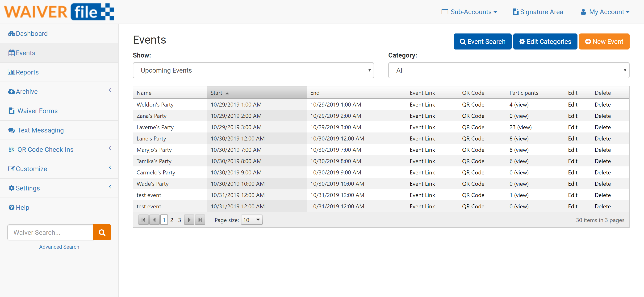Go to next page using arrow icon

pyautogui.click(x=189, y=220)
